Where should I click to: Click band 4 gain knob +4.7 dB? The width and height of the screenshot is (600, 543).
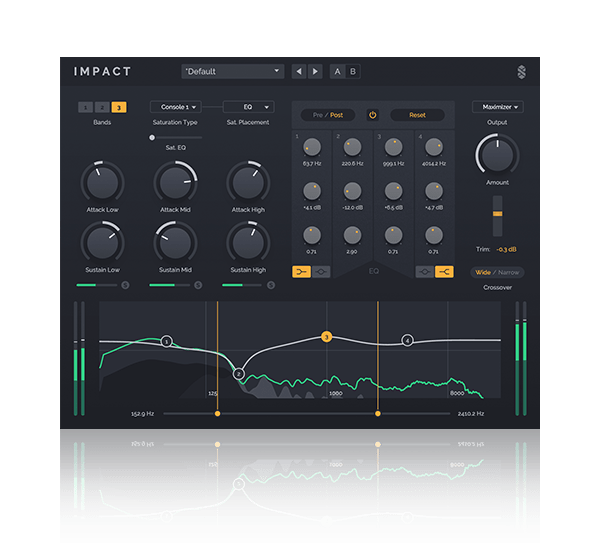tap(434, 191)
